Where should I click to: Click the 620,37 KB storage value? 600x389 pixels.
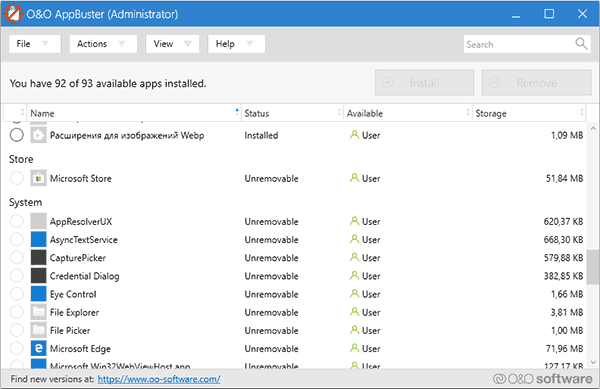563,221
